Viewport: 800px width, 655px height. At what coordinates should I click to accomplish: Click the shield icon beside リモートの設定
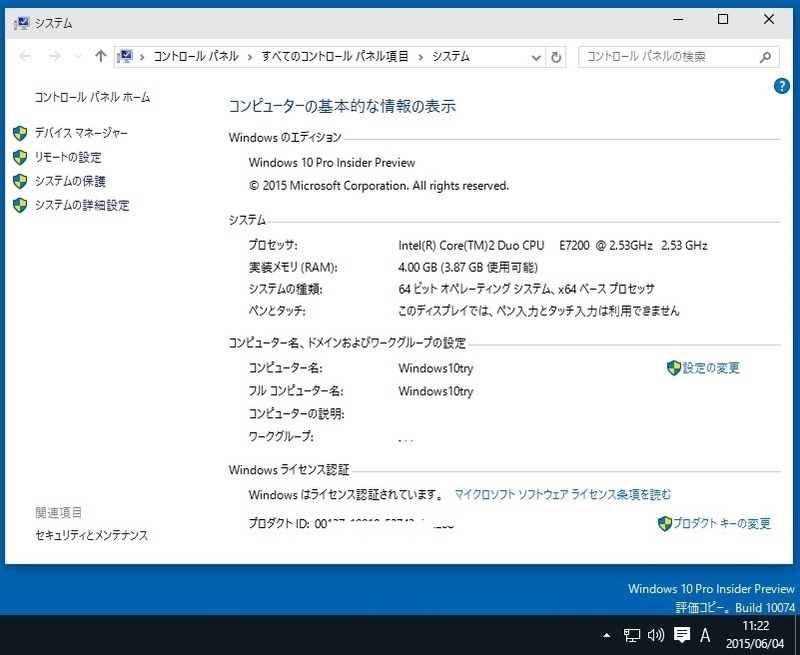pos(20,158)
